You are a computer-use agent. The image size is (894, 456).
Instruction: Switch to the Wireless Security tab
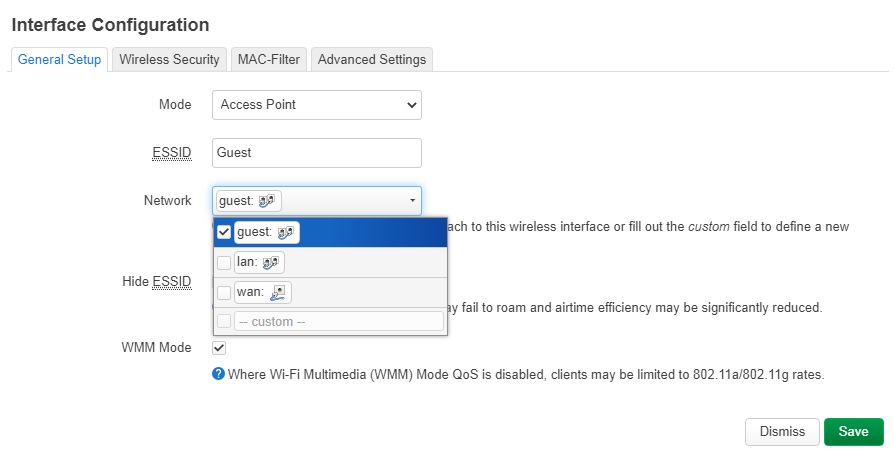[x=169, y=59]
